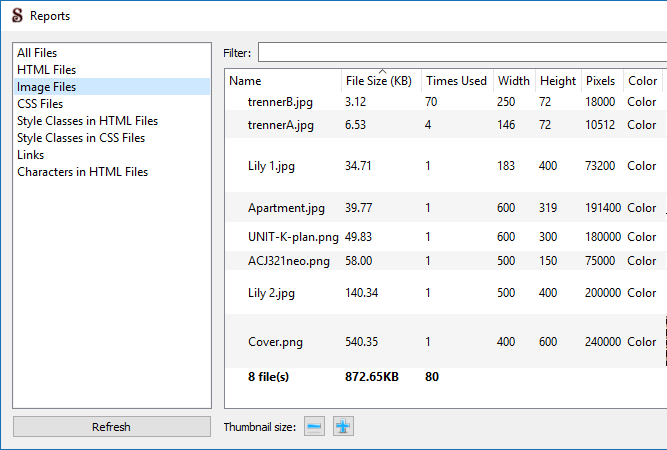Sort by Times Used column
Screen dimensions: 667x450
click(x=457, y=81)
